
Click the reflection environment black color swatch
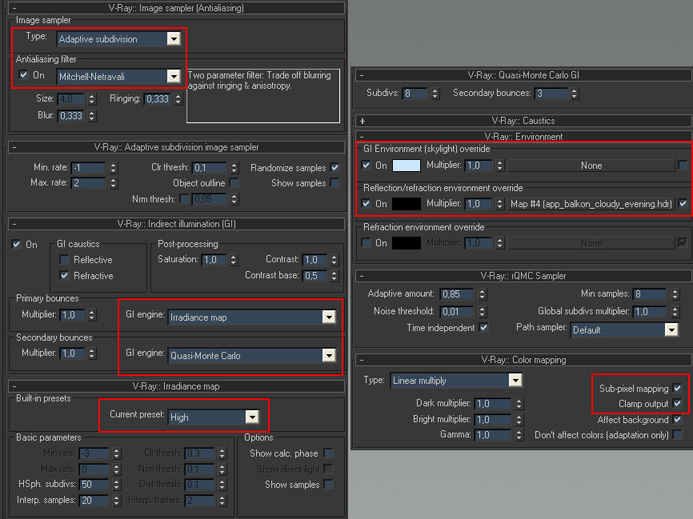[x=406, y=203]
